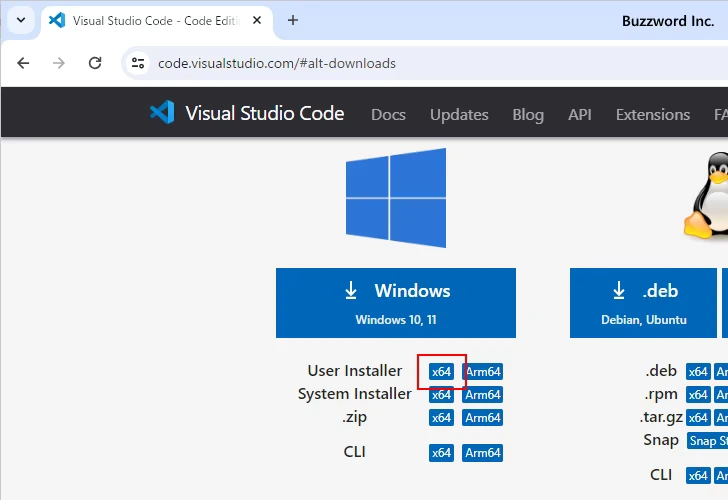This screenshot has height=500, width=728.
Task: Click the Visual Studio Code logo icon
Action: [x=162, y=113]
